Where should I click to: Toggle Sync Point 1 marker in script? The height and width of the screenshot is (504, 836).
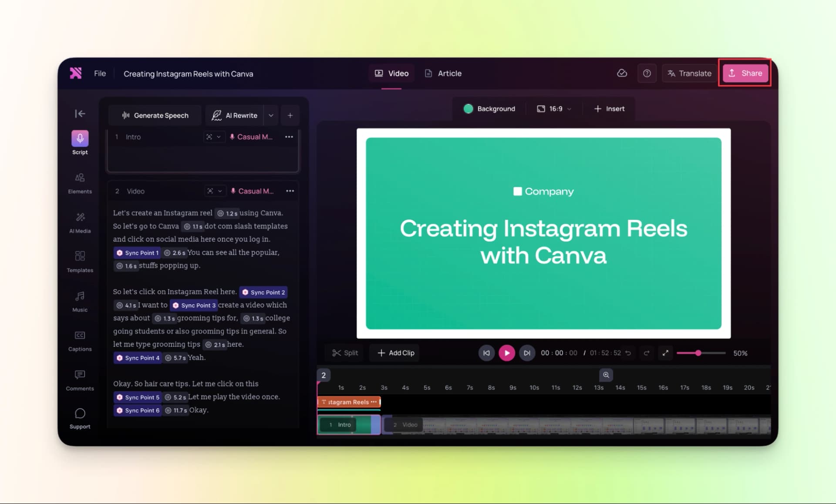coord(137,253)
